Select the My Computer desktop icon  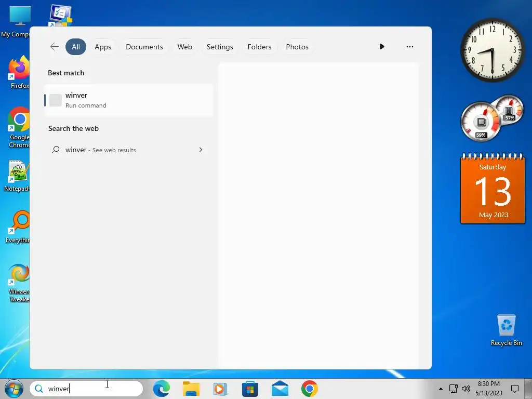tap(15, 21)
